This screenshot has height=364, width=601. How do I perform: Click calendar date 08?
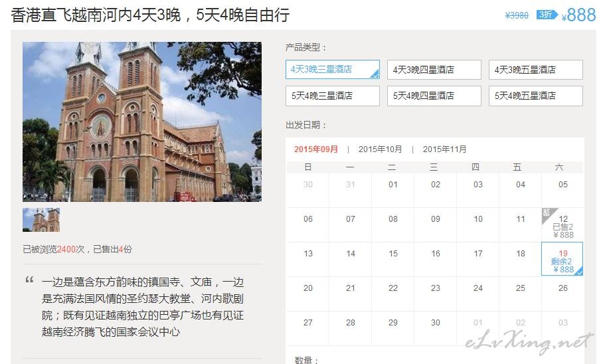coord(393,225)
